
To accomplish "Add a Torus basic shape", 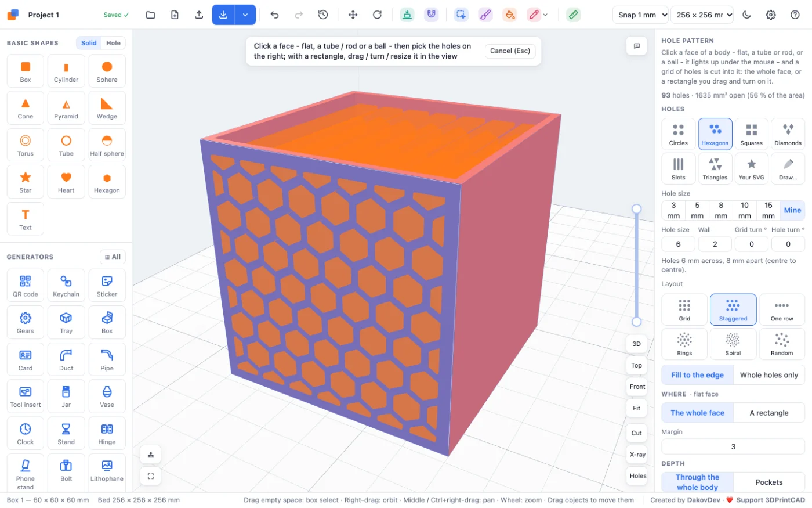I will tap(26, 145).
